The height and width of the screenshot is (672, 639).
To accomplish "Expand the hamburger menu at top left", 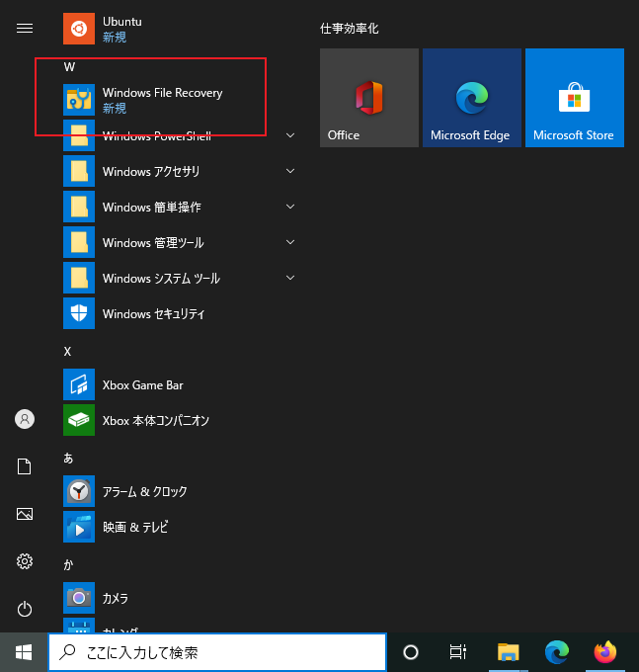I will [25, 29].
